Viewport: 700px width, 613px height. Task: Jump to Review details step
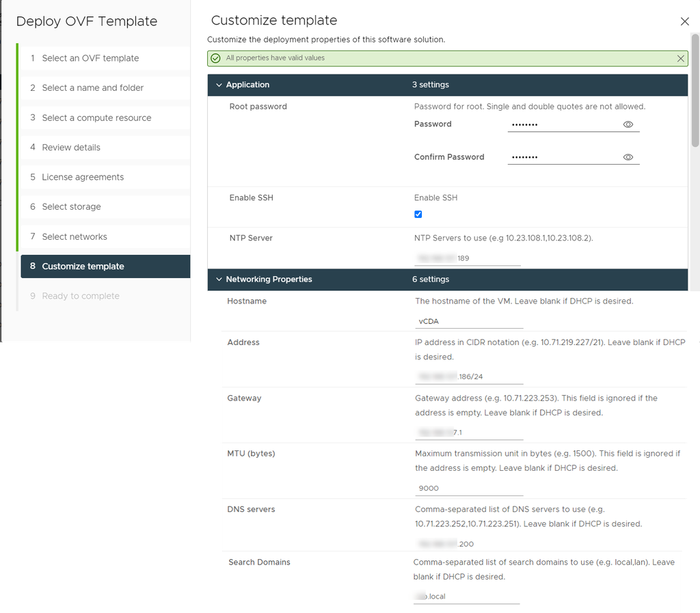pyautogui.click(x=71, y=148)
